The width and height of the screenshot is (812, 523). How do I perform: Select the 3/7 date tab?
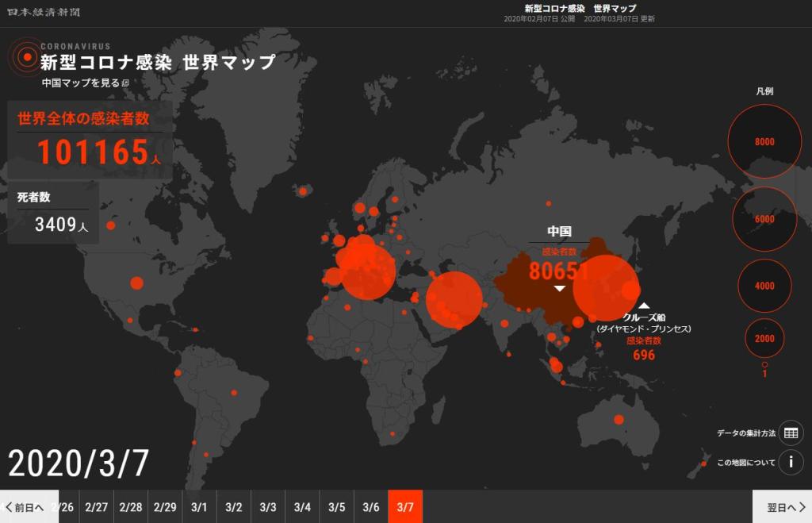point(405,507)
